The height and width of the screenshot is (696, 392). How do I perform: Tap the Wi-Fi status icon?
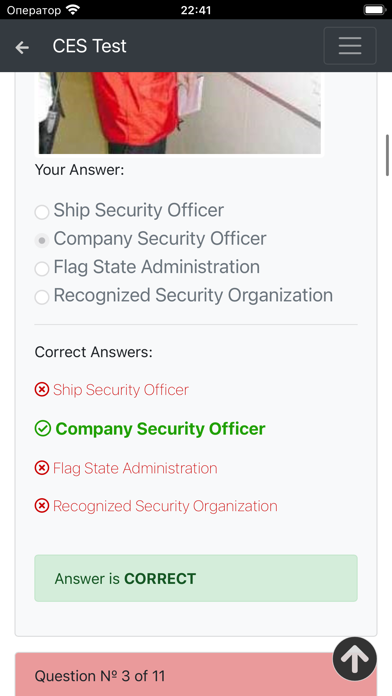[73, 9]
